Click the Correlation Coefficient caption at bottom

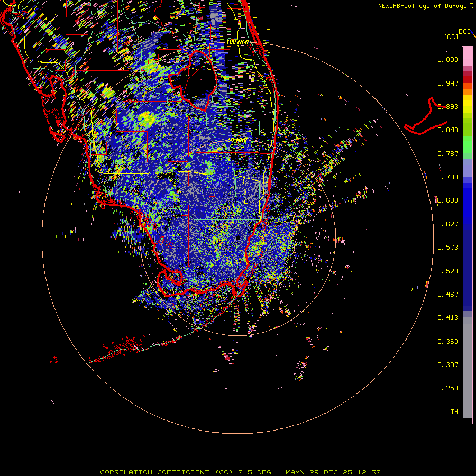tap(240, 472)
